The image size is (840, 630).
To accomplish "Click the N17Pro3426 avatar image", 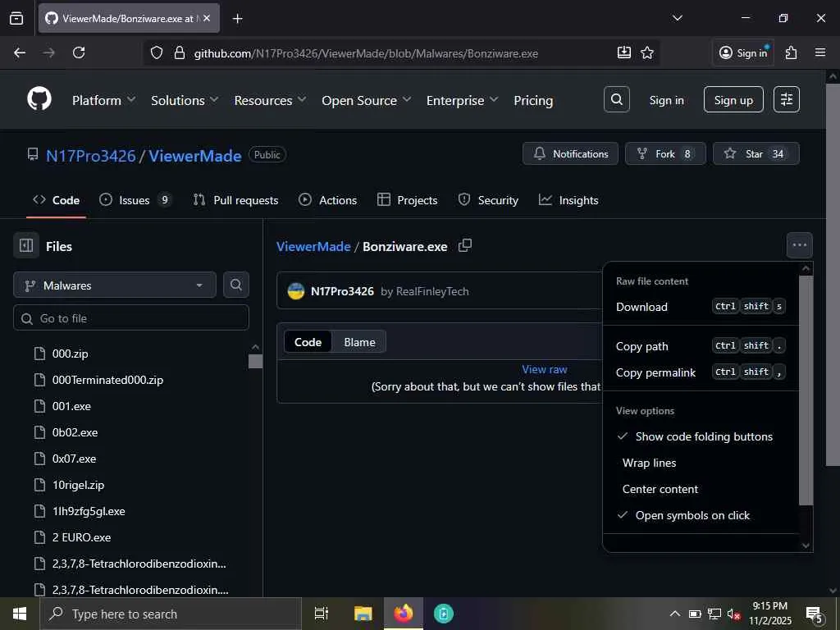I will [295, 291].
